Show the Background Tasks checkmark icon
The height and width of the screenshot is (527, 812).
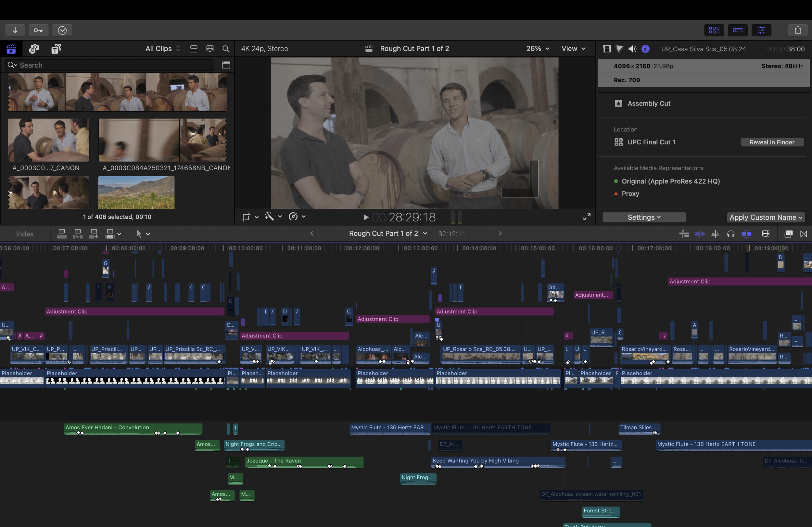62,30
